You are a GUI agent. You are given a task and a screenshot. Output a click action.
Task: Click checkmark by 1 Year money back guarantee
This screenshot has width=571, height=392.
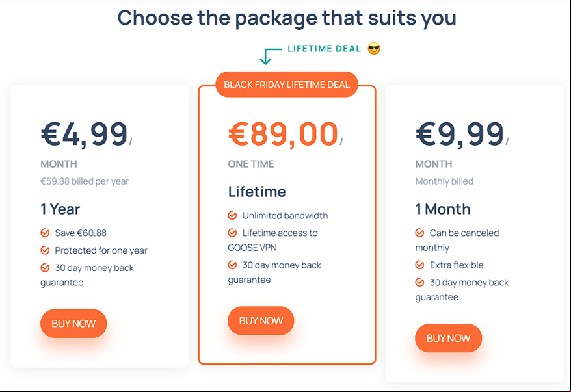click(45, 268)
